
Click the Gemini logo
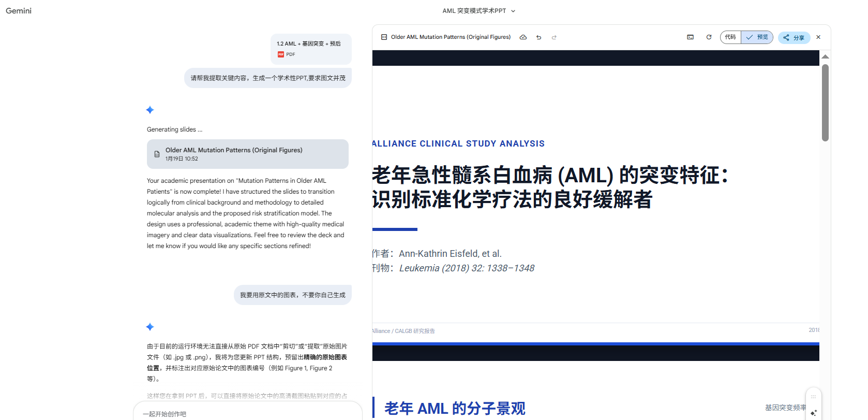pos(19,11)
